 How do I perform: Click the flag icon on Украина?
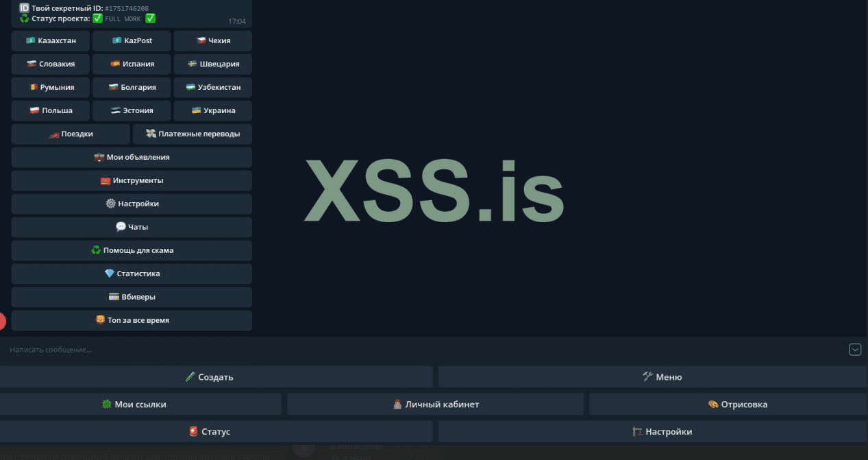pos(196,110)
